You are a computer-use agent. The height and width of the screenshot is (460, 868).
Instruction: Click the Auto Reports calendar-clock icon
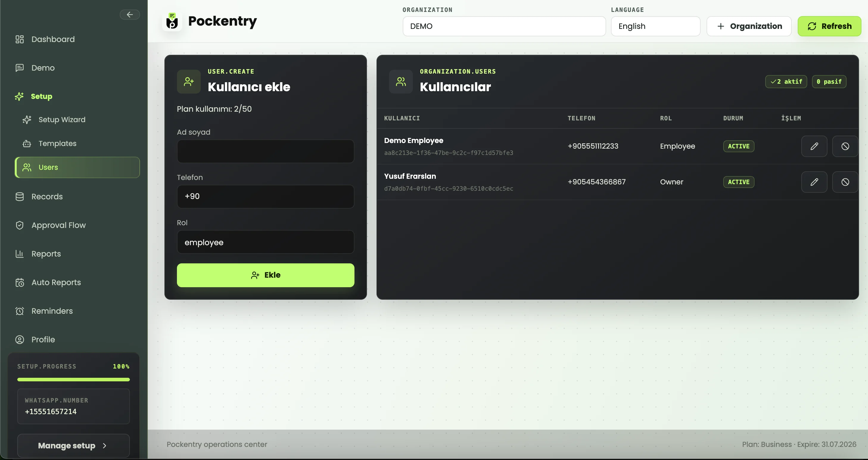[20, 282]
